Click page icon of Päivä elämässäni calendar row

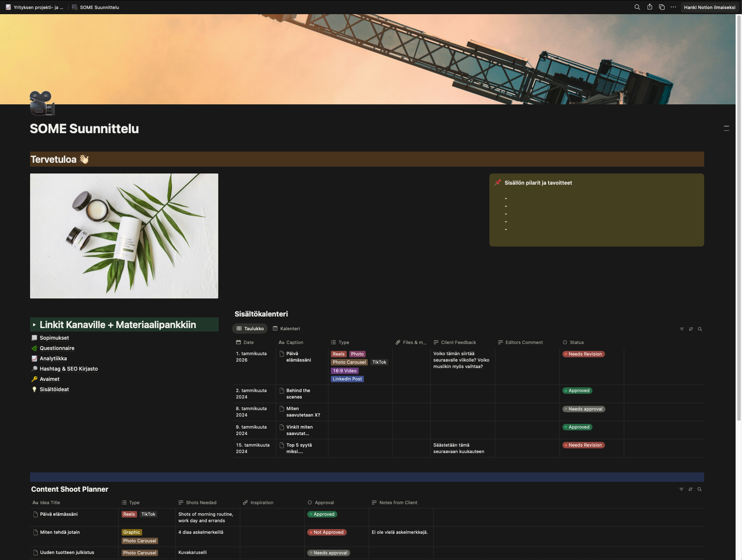point(282,354)
